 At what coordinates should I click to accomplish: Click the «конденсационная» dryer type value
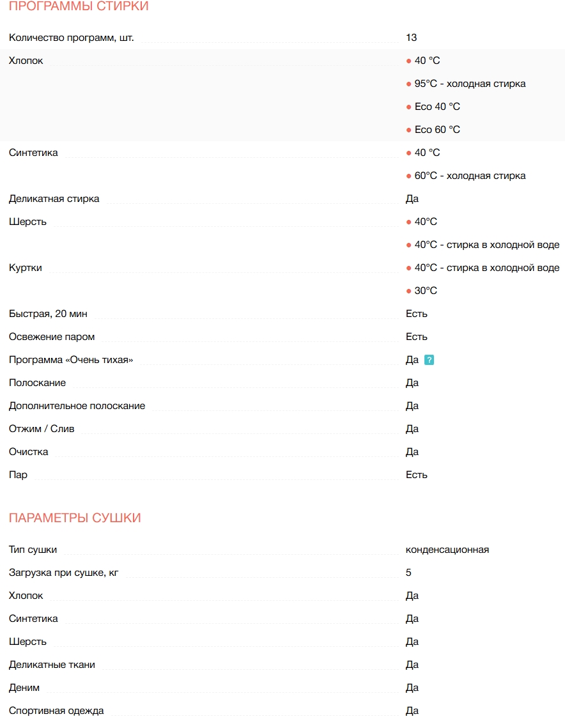447,550
